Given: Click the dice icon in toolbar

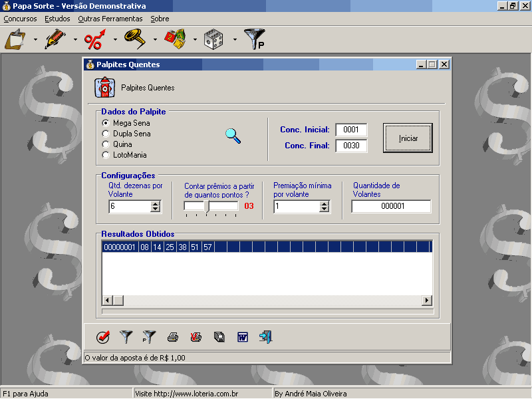Looking at the screenshot, I should tap(213, 40).
